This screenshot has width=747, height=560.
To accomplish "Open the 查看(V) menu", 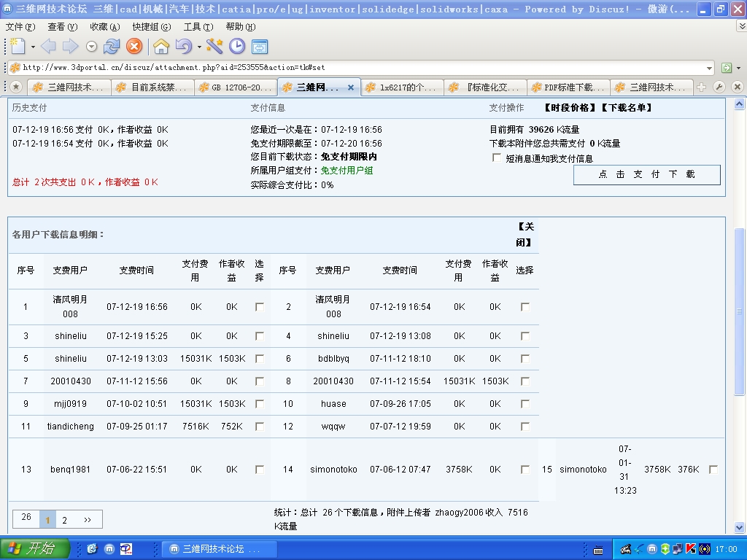I will [x=63, y=27].
